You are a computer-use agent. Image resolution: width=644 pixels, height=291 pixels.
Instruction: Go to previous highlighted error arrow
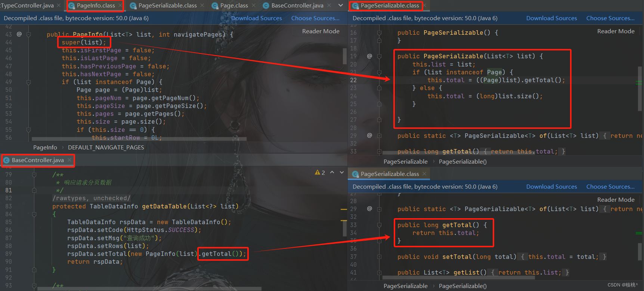click(332, 173)
